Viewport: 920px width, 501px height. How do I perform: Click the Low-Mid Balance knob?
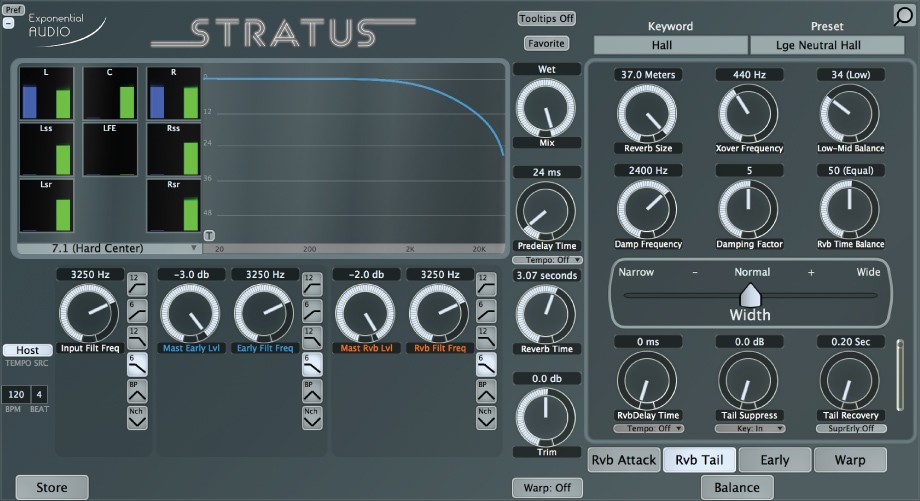850,114
